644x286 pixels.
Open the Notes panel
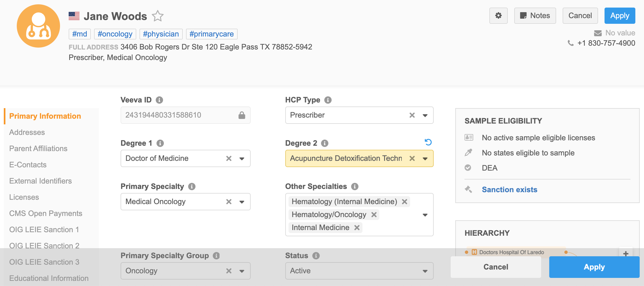click(535, 16)
